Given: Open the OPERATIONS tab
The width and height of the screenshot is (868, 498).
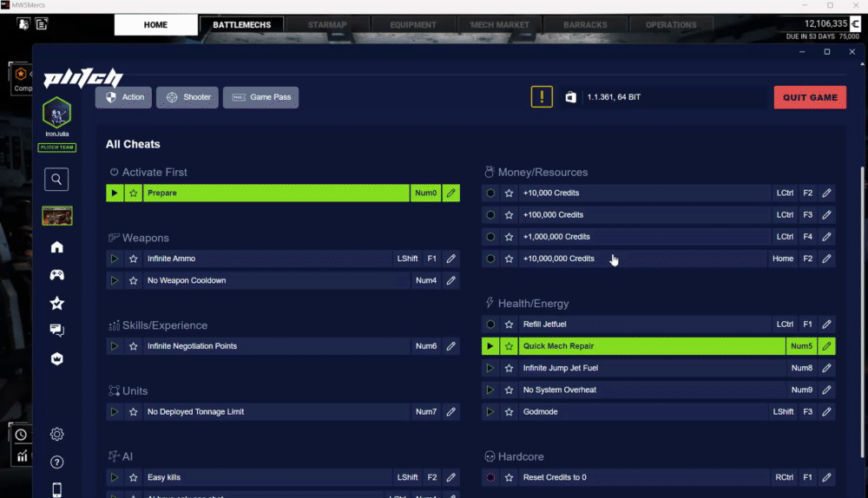Looking at the screenshot, I should pyautogui.click(x=671, y=25).
